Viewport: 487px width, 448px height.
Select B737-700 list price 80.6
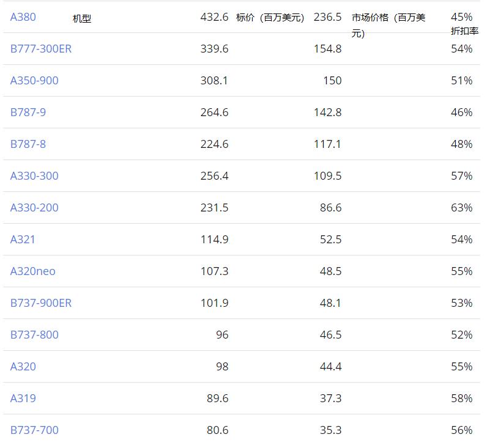(217, 430)
